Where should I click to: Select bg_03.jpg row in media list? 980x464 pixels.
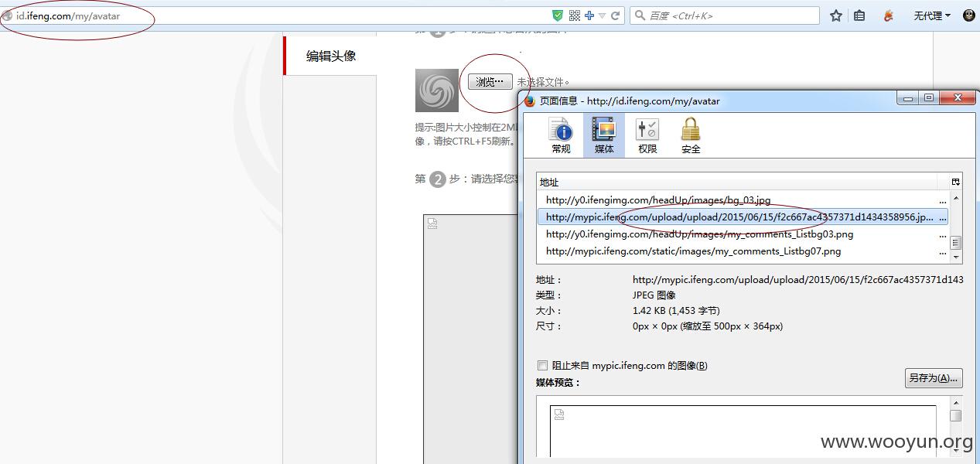coord(743,200)
